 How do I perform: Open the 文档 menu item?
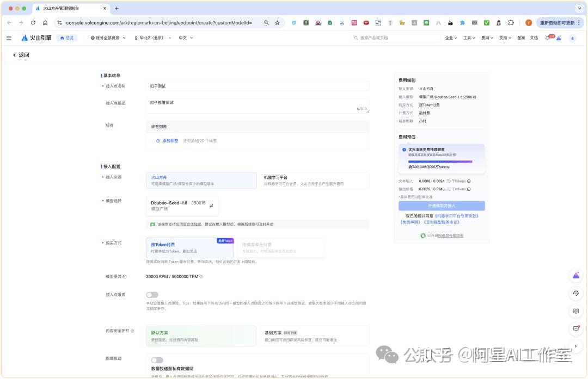534,38
